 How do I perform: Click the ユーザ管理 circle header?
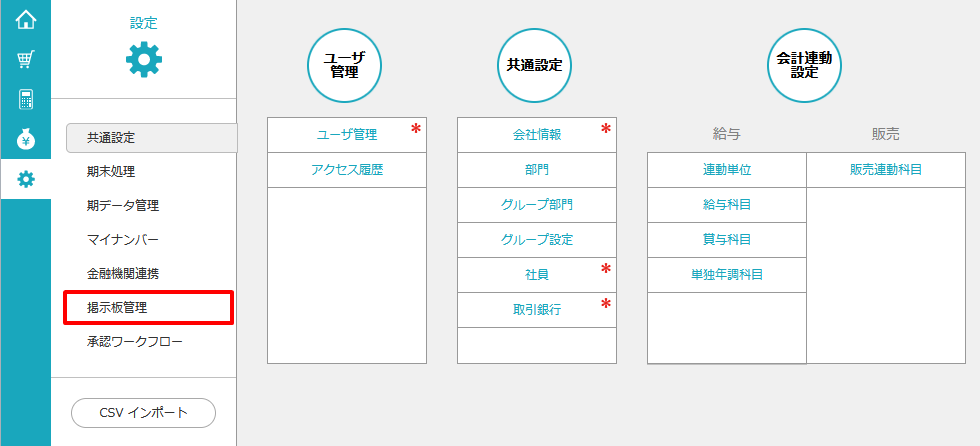coord(344,65)
